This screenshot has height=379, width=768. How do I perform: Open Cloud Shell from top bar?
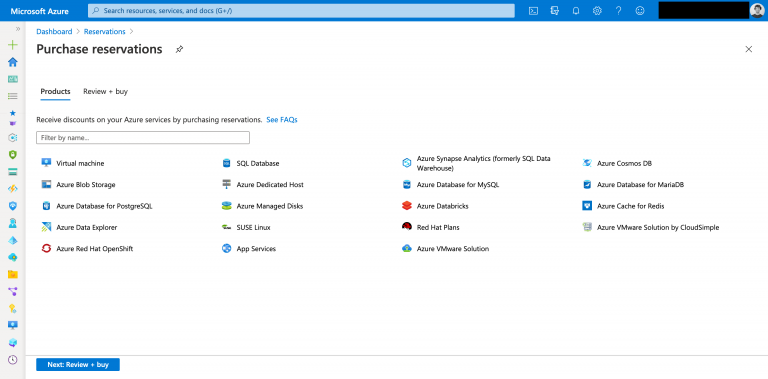pos(533,11)
